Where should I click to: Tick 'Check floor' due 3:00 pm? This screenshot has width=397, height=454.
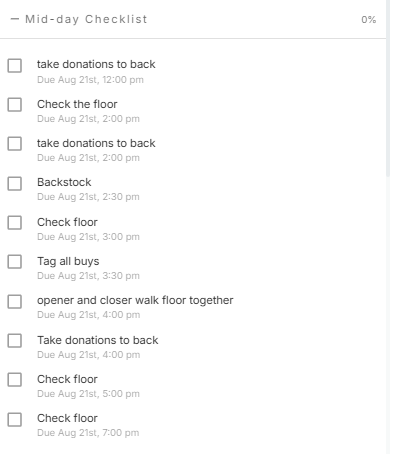click(x=15, y=222)
